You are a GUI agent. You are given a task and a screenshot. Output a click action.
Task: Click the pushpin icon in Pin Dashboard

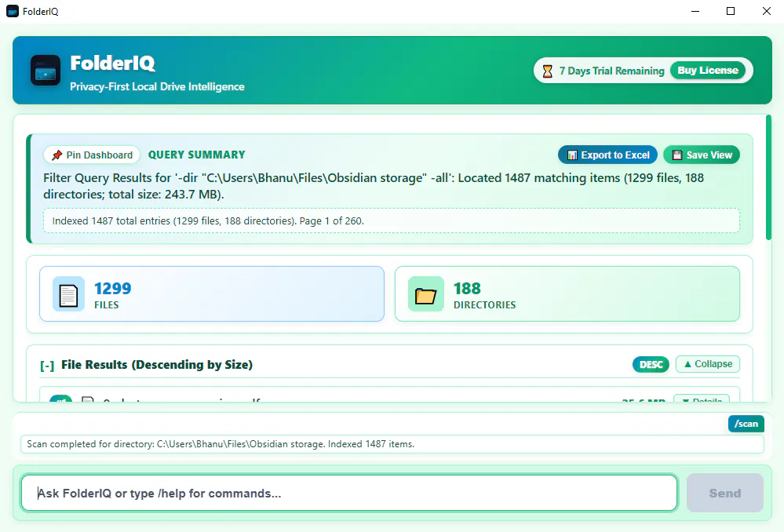coord(57,155)
